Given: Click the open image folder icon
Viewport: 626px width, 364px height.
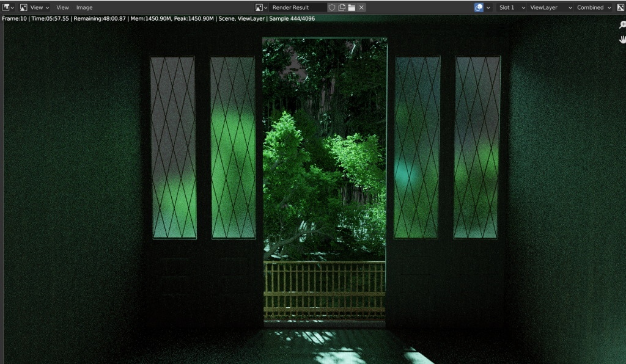Looking at the screenshot, I should (352, 7).
